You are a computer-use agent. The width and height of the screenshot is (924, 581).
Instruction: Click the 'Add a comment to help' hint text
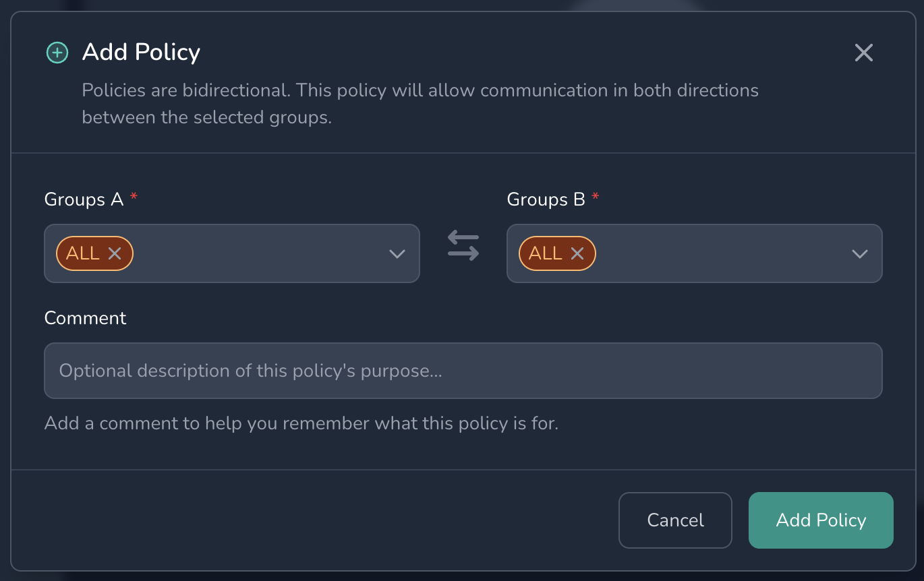[x=301, y=424]
